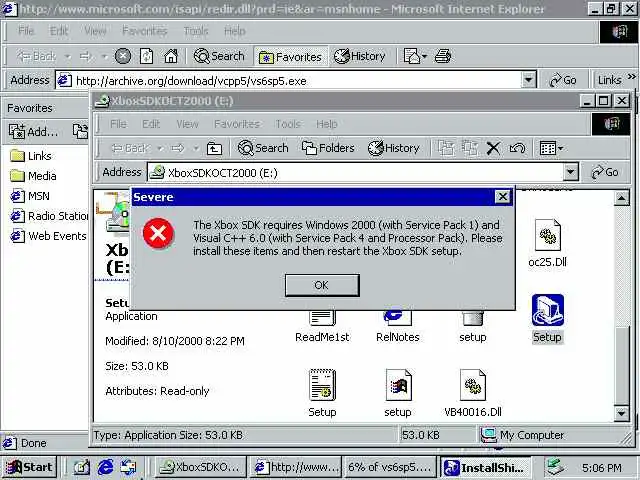The image size is (640, 480).
Task: Click the Go button next to archive.org address
Action: (x=563, y=80)
